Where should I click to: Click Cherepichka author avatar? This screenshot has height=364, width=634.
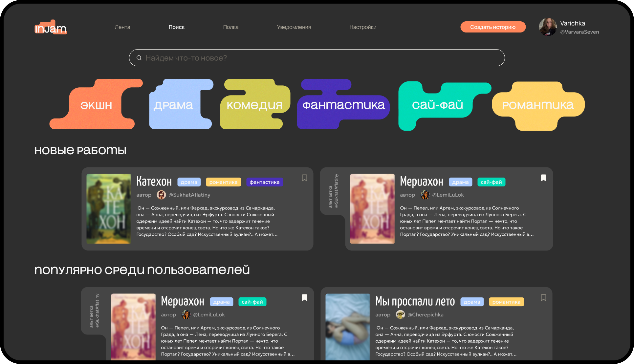(x=400, y=315)
